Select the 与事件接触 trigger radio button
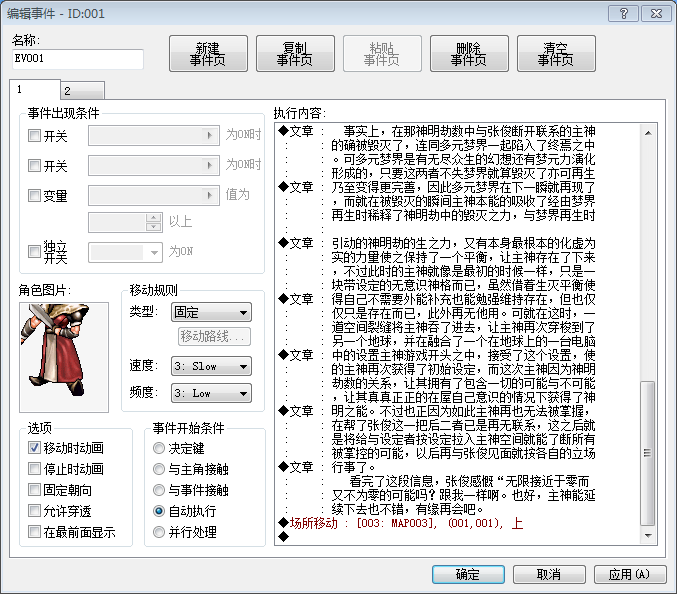The width and height of the screenshot is (677, 594). (x=159, y=490)
